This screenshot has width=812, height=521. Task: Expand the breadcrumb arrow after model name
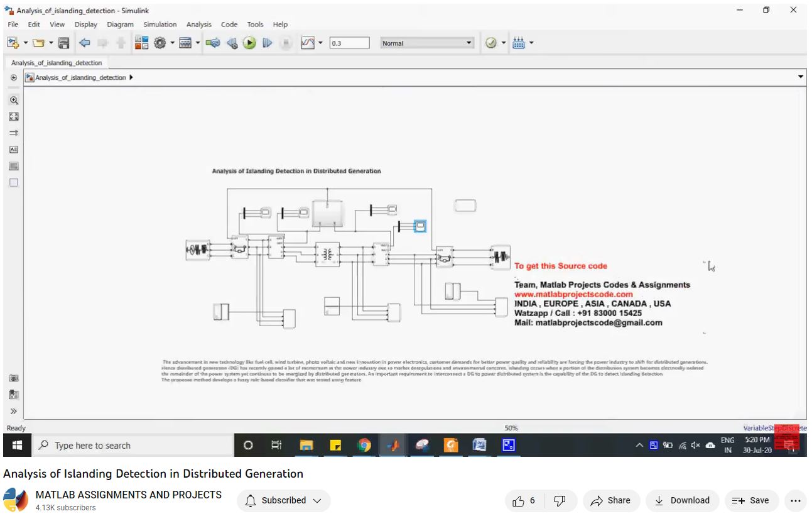pos(131,77)
